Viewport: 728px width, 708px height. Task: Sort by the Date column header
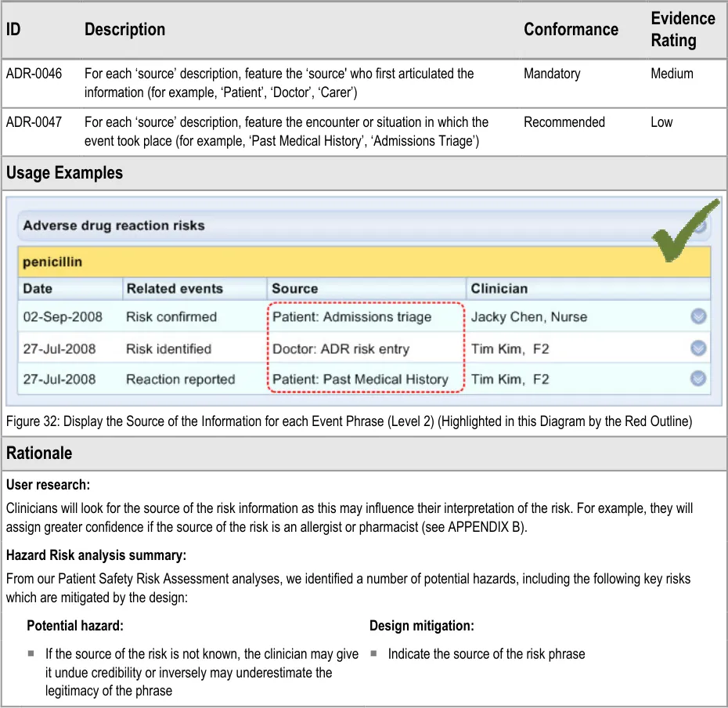click(37, 288)
